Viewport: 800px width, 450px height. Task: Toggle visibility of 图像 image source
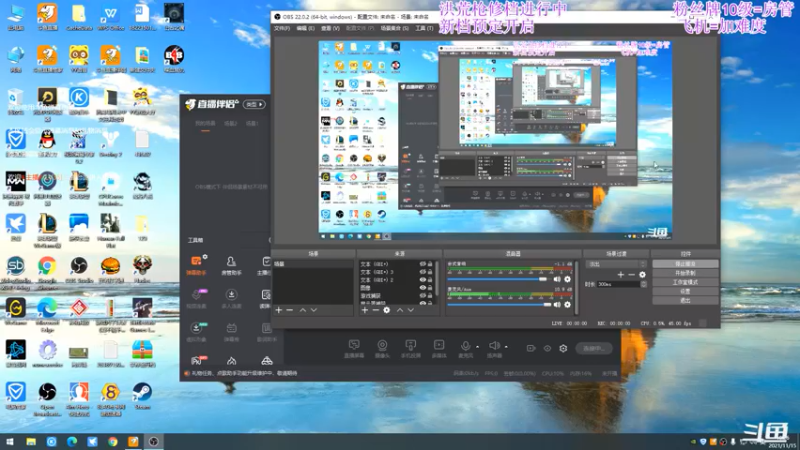pyautogui.click(x=422, y=288)
